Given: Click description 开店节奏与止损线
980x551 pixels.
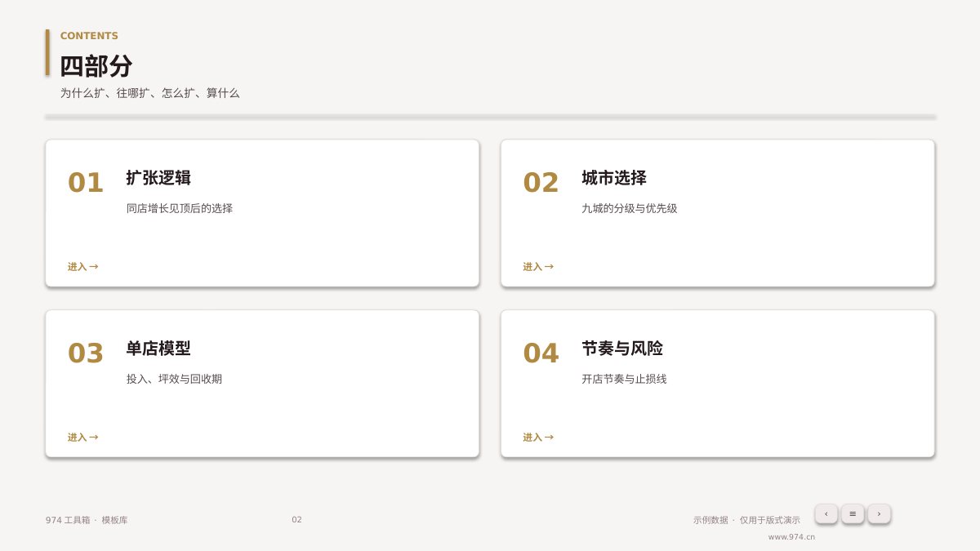Looking at the screenshot, I should (624, 379).
